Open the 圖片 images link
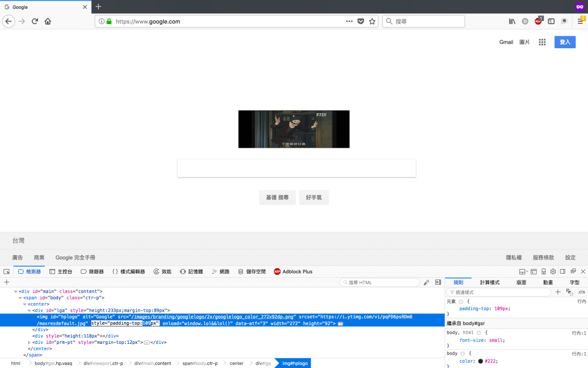Image resolution: width=588 pixels, height=368 pixels. (524, 42)
